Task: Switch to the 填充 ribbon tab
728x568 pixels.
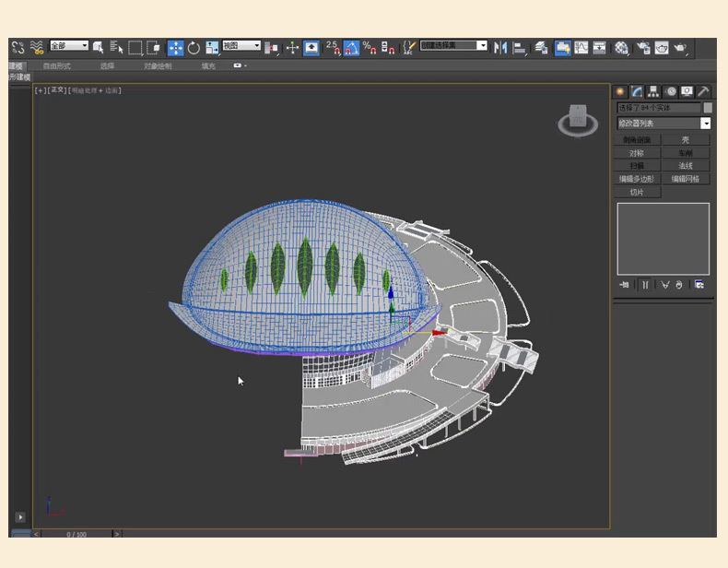Action: coord(208,66)
